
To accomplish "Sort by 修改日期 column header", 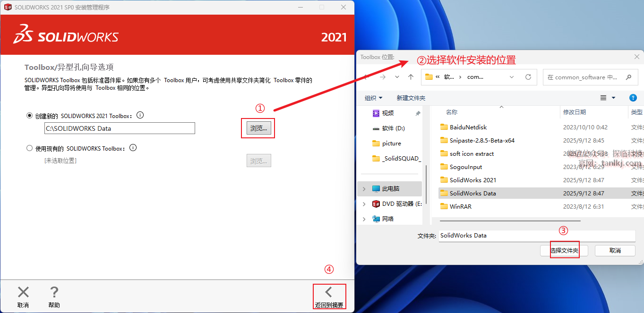I will point(575,112).
